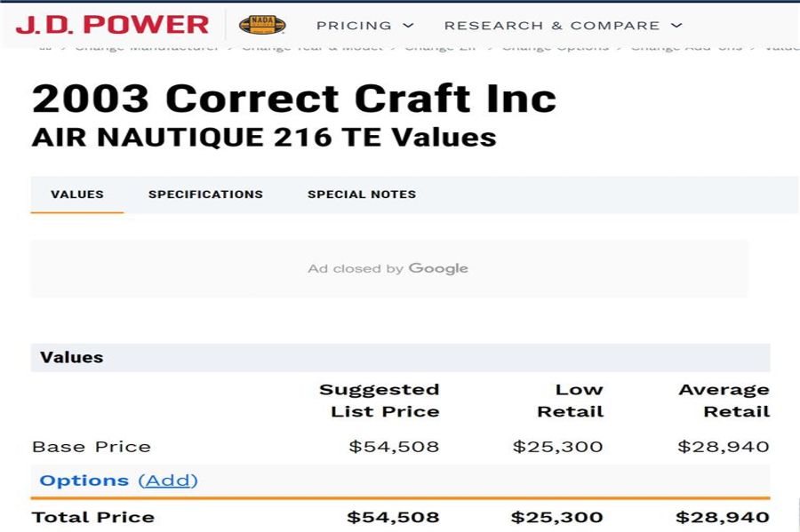Click the Change Add-ons breadcrumb
The height and width of the screenshot is (532, 800).
click(686, 48)
